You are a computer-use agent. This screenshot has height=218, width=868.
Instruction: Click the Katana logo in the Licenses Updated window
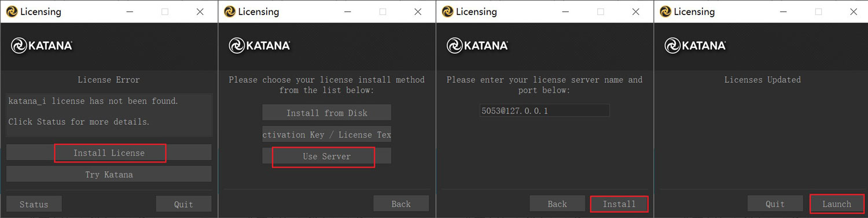click(695, 46)
